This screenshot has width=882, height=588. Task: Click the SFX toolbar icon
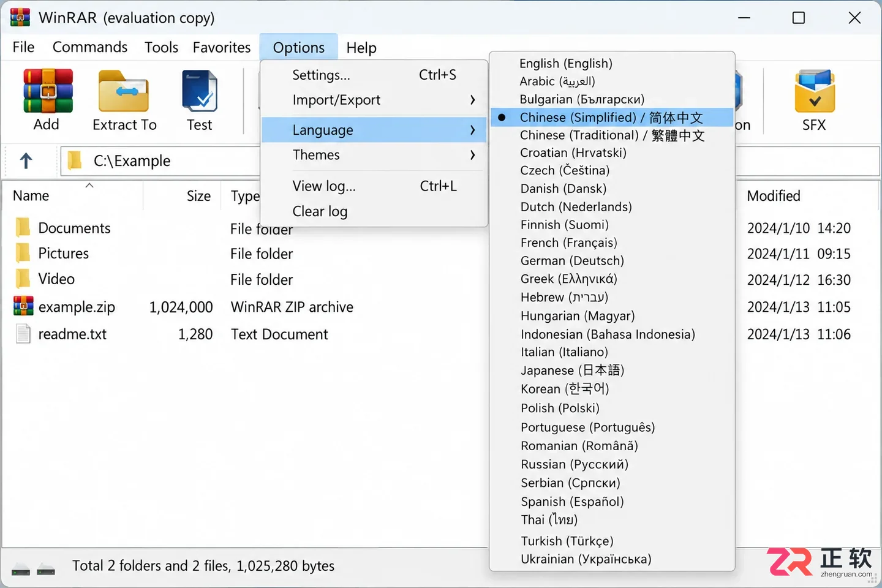pos(814,91)
